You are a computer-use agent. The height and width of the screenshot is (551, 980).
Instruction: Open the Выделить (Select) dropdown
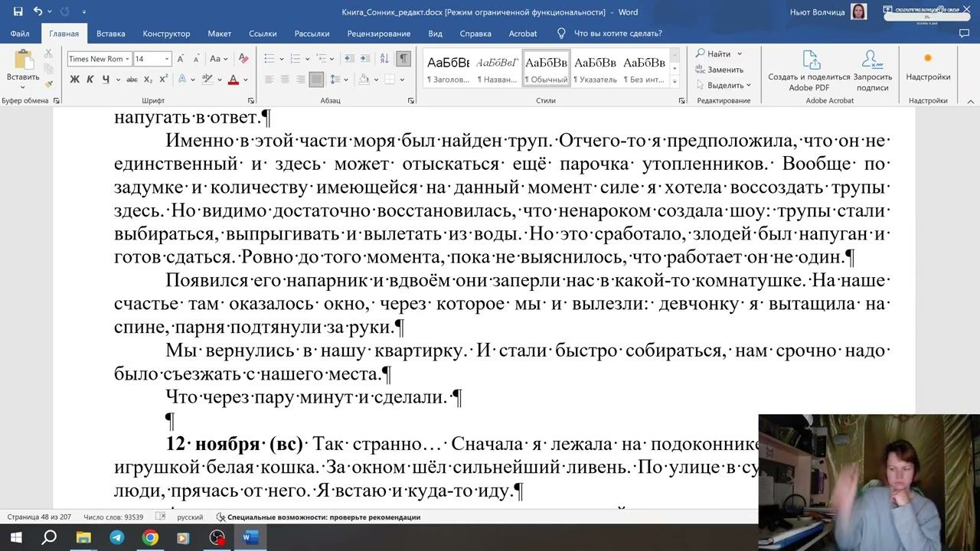tap(724, 85)
